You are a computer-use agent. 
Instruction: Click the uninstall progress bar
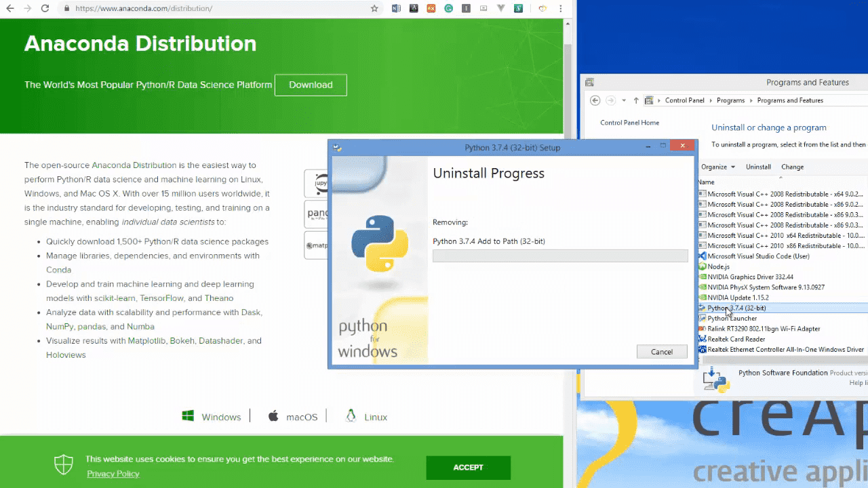coord(560,256)
